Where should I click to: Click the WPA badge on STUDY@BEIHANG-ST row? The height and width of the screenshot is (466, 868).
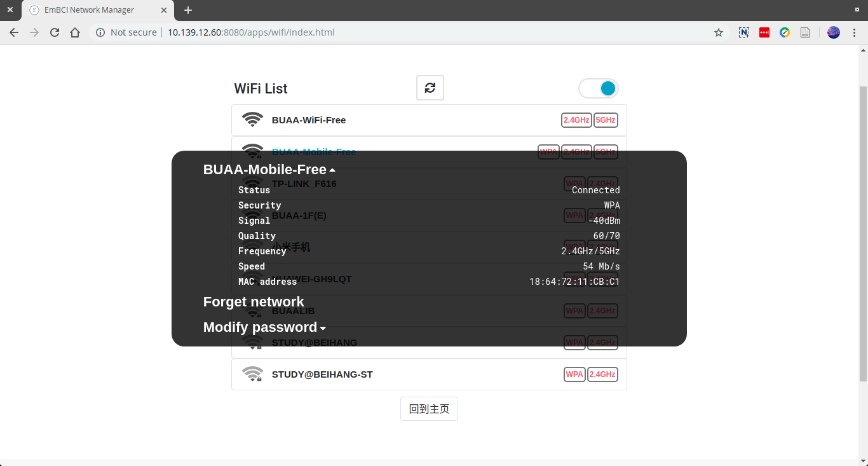pyautogui.click(x=574, y=374)
